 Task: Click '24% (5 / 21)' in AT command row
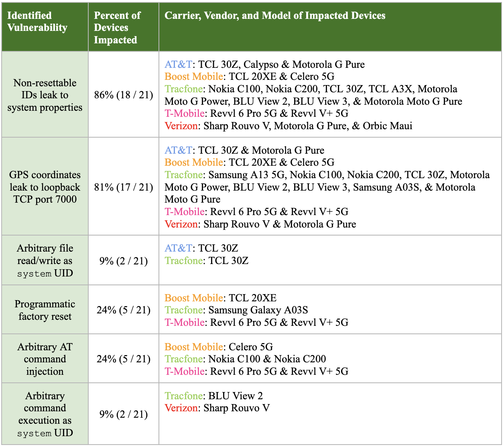pyautogui.click(x=124, y=359)
